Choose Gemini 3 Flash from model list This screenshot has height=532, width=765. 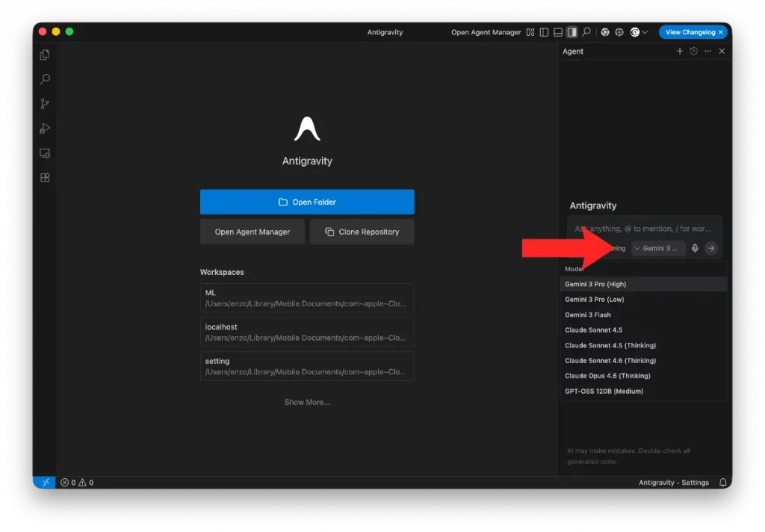[588, 315]
